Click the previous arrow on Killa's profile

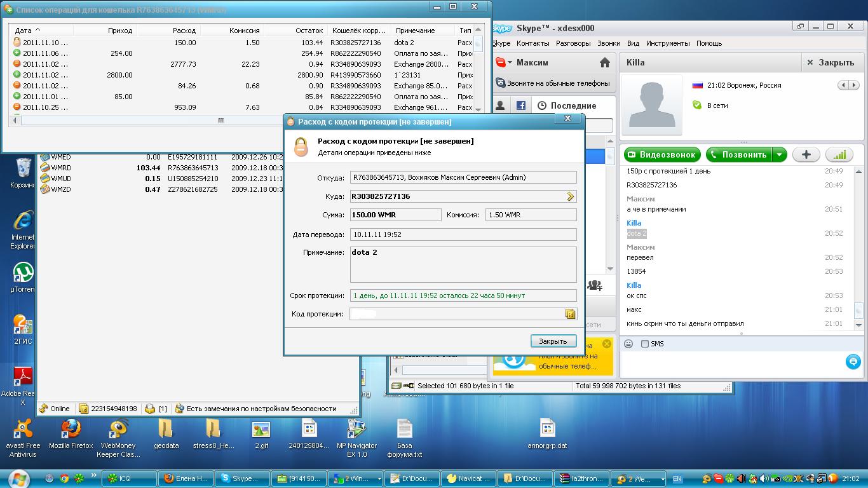click(843, 85)
